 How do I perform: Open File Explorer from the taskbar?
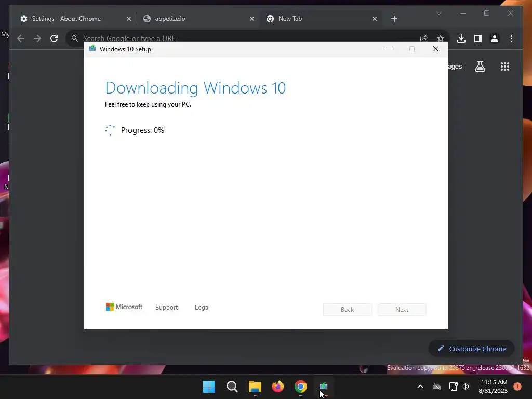(255, 387)
